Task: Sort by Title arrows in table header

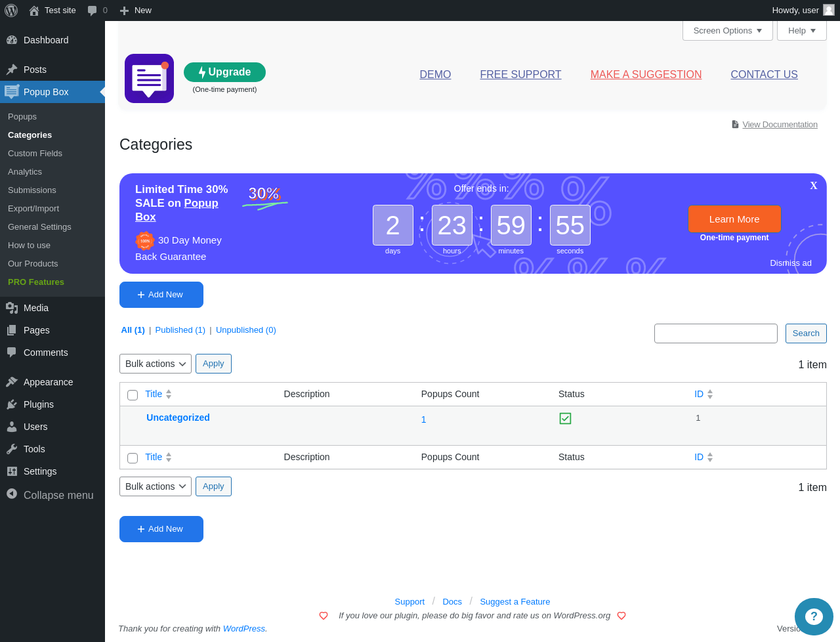Action: coord(169,394)
